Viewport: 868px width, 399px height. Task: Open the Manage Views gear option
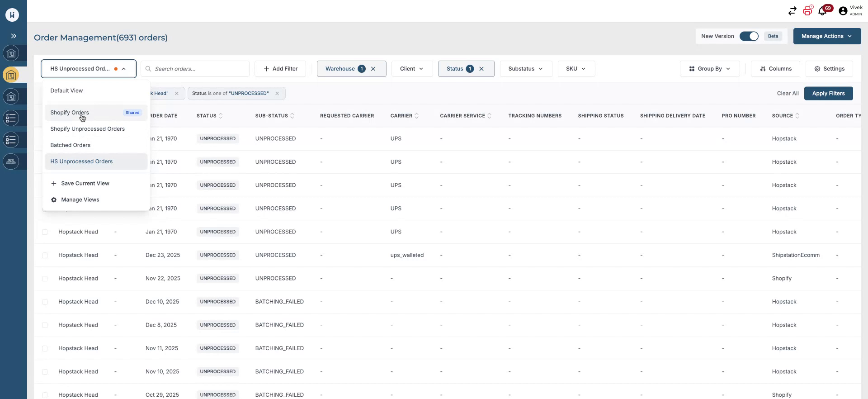coord(80,199)
